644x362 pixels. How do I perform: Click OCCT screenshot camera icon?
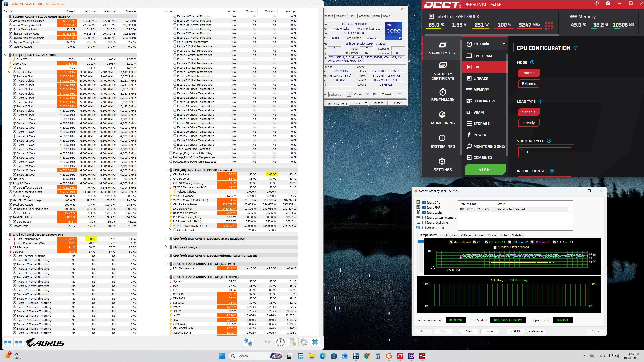(x=608, y=4)
